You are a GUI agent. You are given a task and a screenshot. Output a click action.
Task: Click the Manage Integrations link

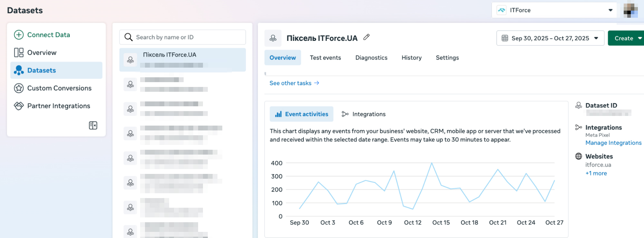(613, 143)
